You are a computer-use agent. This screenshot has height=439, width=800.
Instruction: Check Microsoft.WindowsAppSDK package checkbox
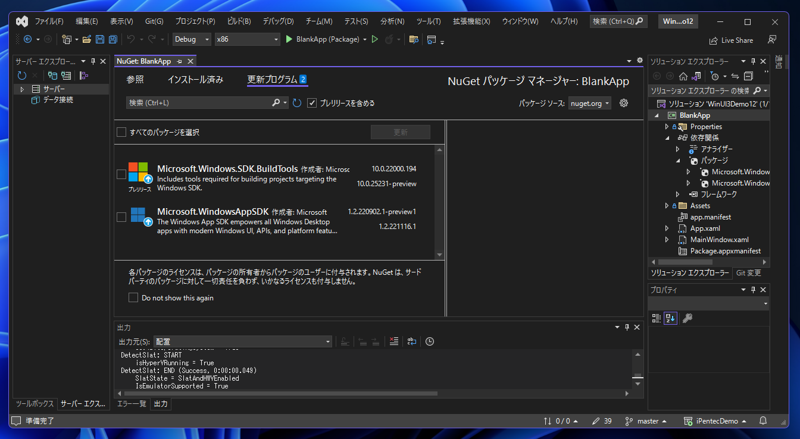(x=121, y=217)
